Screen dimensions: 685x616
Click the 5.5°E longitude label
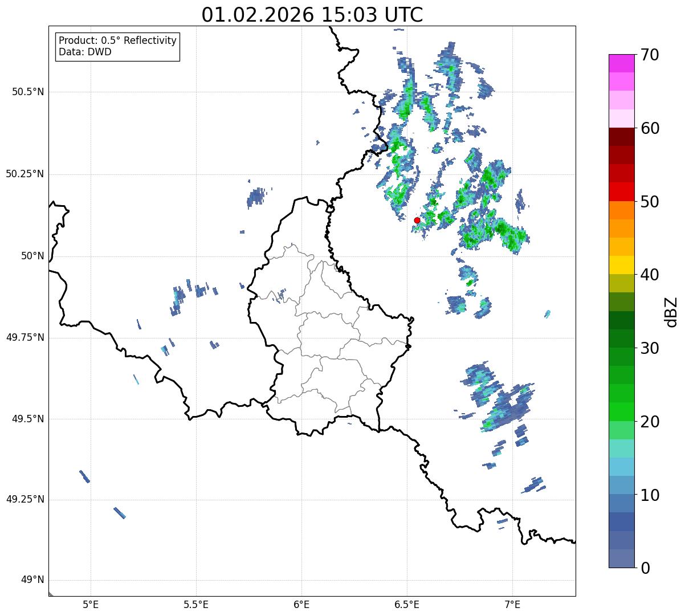point(196,604)
